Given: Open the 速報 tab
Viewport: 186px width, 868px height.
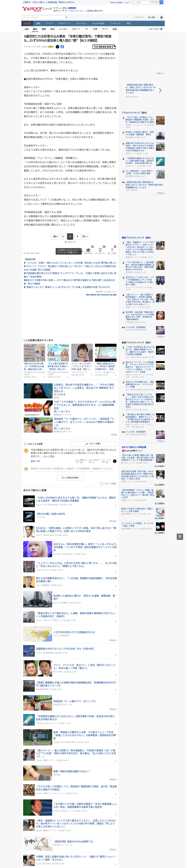Looking at the screenshot, I should [38, 24].
